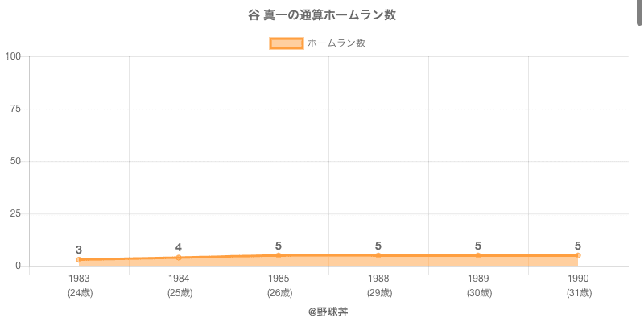Click the 50 y-axis tick label
This screenshot has height=322, width=644.
pyautogui.click(x=15, y=161)
